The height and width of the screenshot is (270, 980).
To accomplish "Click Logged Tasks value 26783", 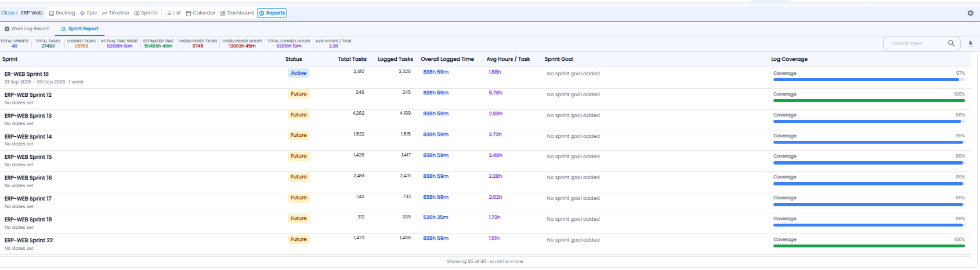I will (x=81, y=46).
